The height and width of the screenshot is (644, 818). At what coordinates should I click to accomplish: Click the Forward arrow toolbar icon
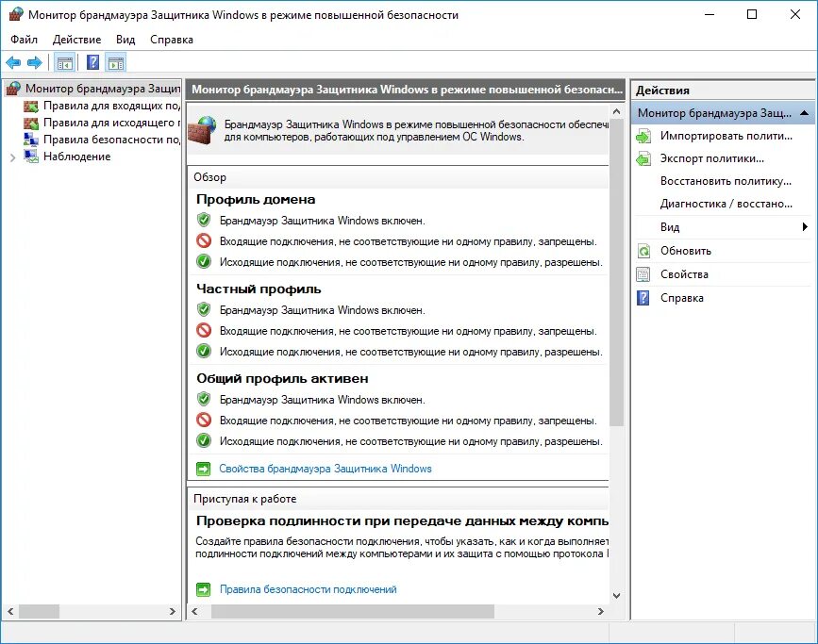click(x=34, y=63)
